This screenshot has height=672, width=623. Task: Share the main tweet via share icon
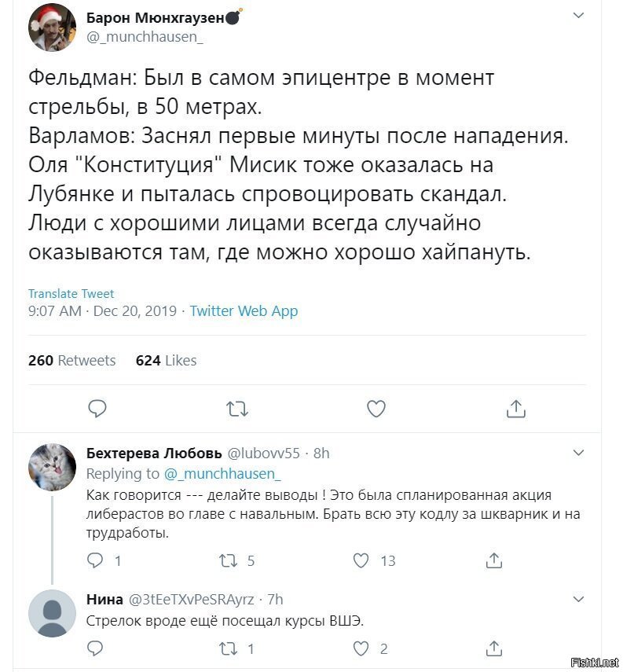(516, 409)
